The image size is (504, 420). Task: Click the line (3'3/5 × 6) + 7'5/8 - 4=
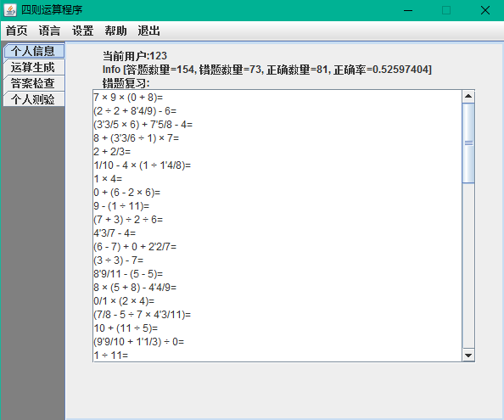tap(143, 125)
